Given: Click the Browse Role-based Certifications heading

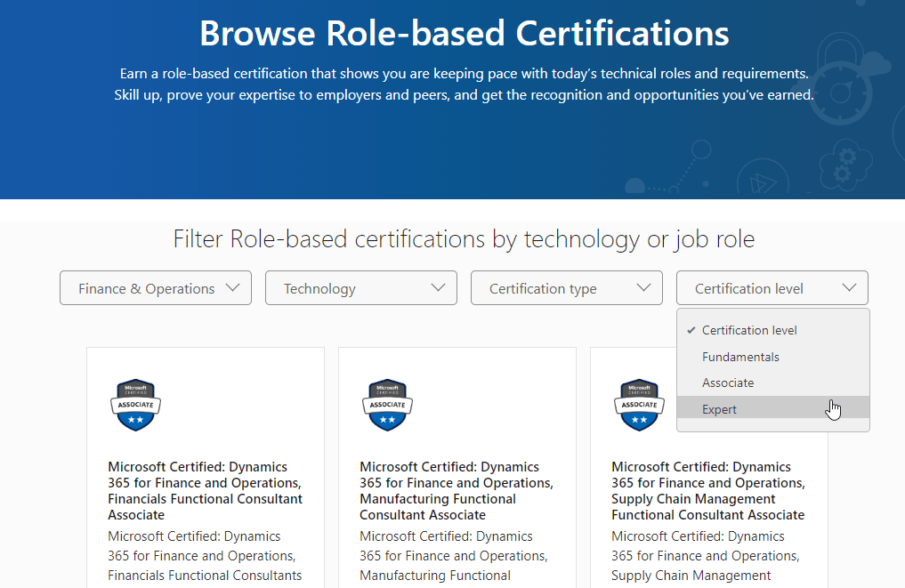Looking at the screenshot, I should [x=464, y=33].
